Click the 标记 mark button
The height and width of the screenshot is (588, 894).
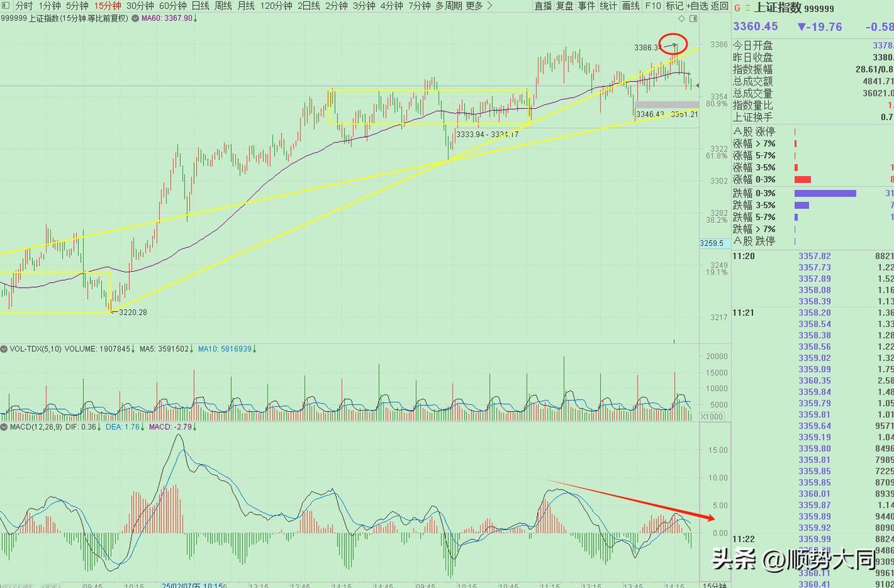point(675,6)
